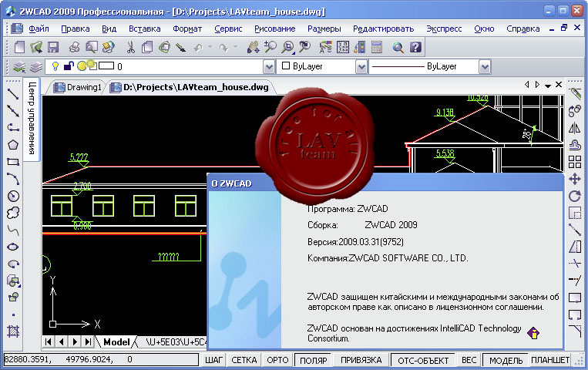
Task: Expand the ByLayer color dropdown
Action: coord(361,67)
